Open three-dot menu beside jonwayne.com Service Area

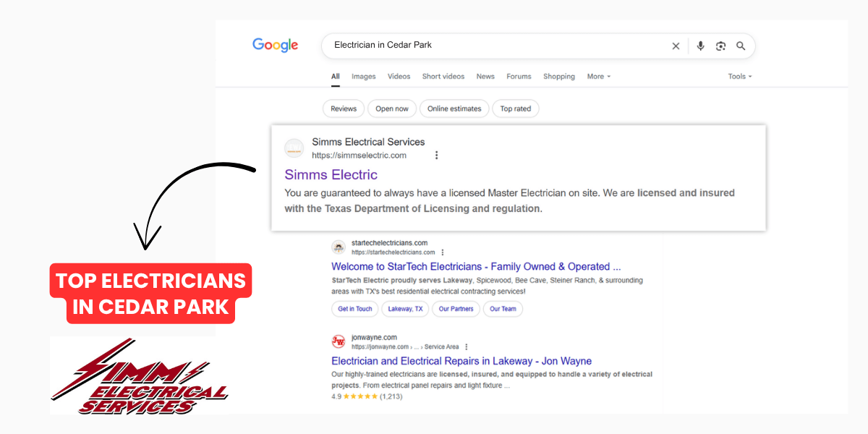click(x=467, y=347)
